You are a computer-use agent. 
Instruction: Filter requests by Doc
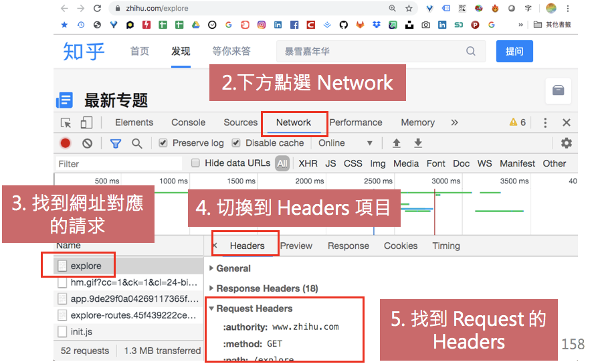pyautogui.click(x=461, y=164)
